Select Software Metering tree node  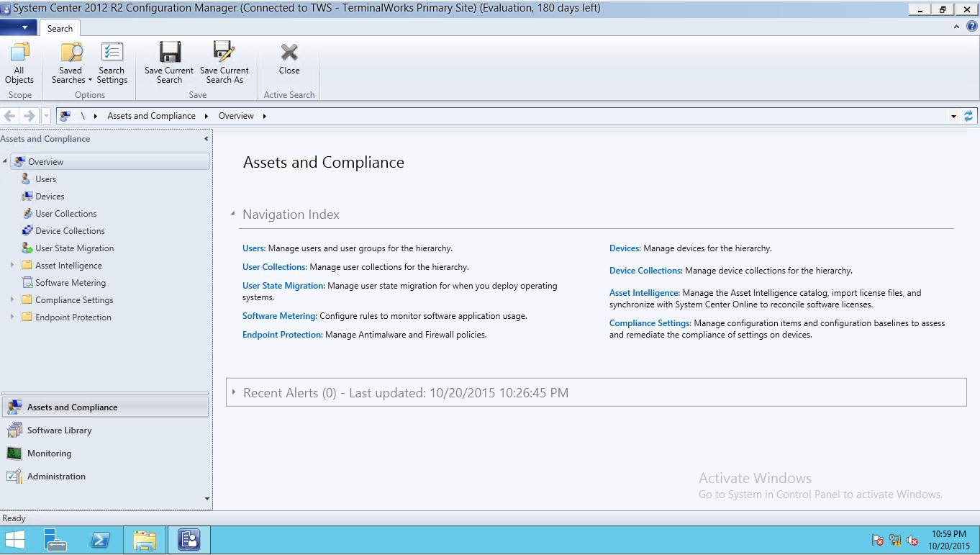pyautogui.click(x=71, y=283)
